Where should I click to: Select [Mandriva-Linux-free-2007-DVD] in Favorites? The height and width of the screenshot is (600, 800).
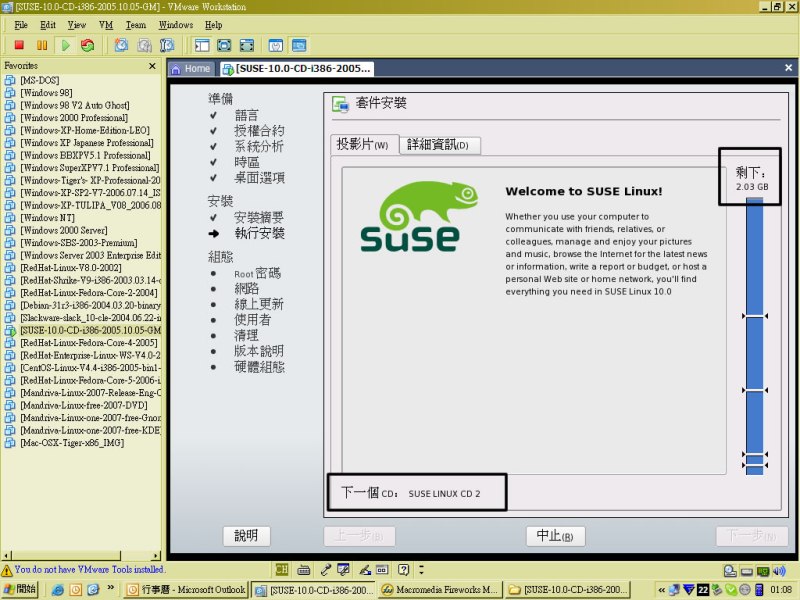(84, 405)
